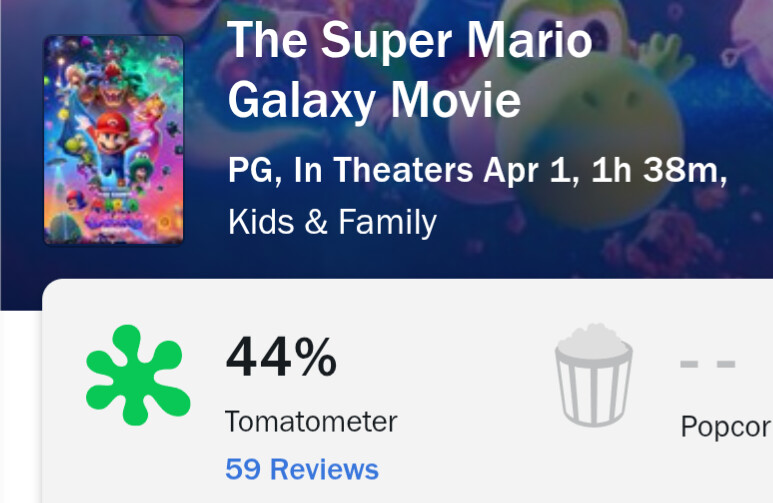Click the green splat Tomatometer icon
The height and width of the screenshot is (503, 773).
click(x=136, y=375)
